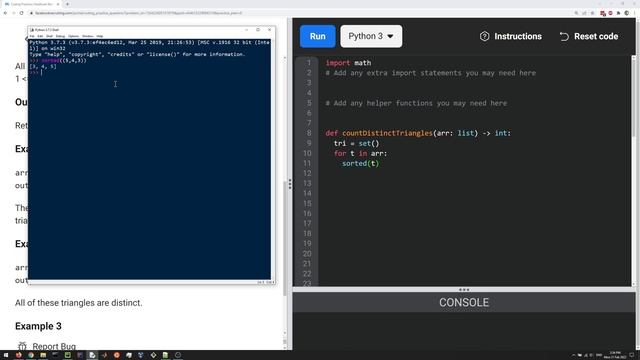Click the share icon in address bar
The height and width of the screenshot is (360, 640).
click(584, 13)
